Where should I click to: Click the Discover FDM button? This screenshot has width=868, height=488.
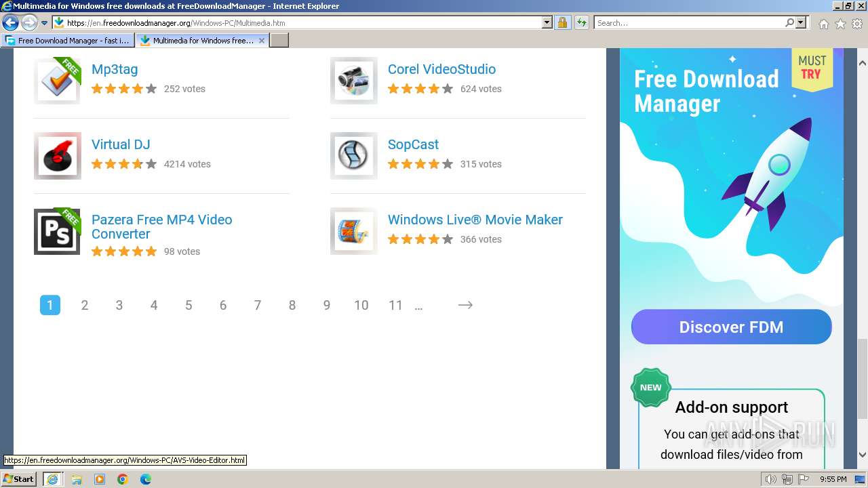[731, 327]
